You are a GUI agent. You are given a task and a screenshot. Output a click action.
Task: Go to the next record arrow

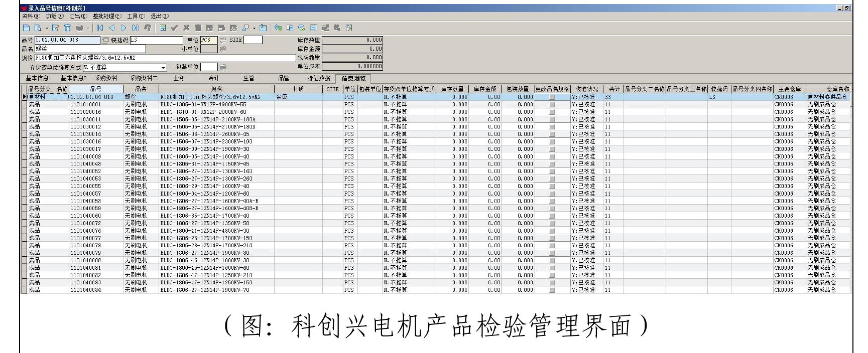pyautogui.click(x=123, y=28)
